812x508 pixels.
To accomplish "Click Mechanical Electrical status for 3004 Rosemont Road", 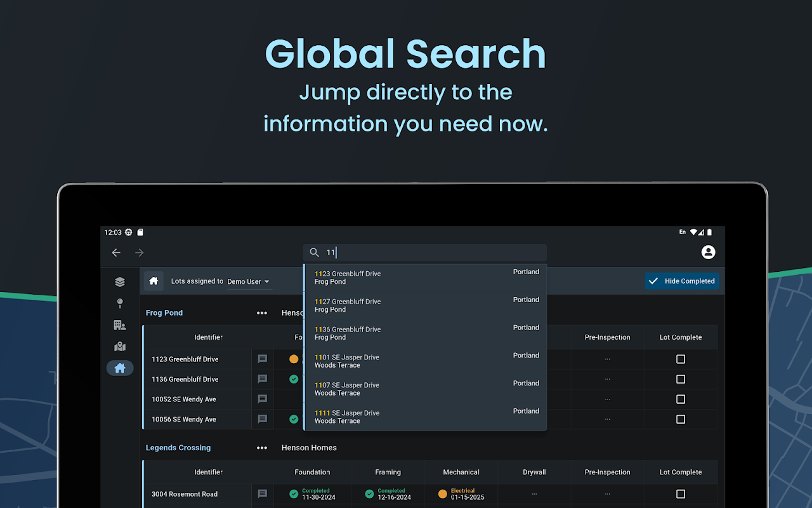I will click(461, 494).
